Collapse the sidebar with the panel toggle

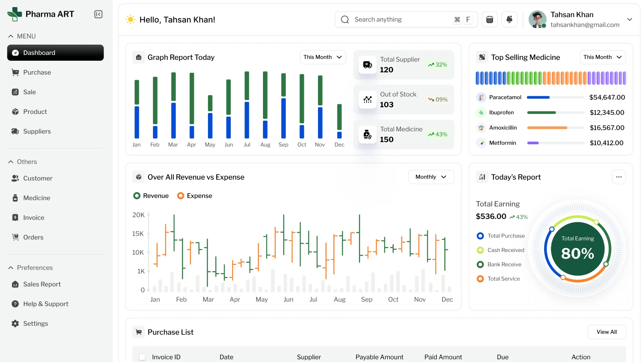[98, 14]
